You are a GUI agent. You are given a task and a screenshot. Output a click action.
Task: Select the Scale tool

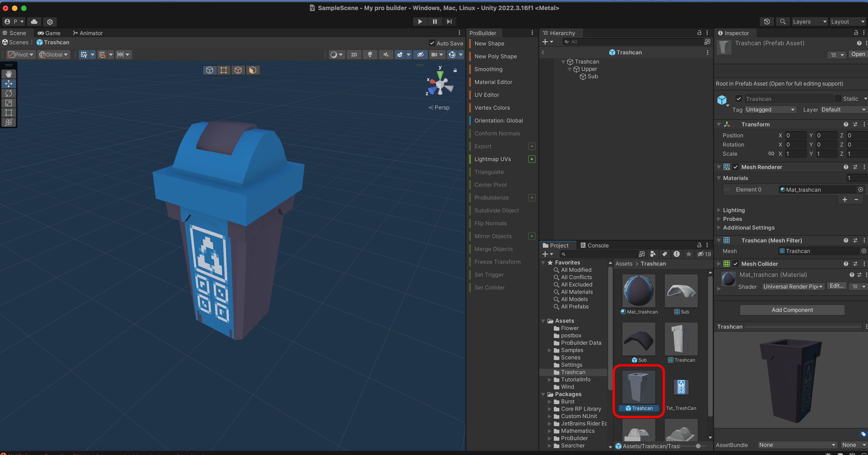click(9, 103)
